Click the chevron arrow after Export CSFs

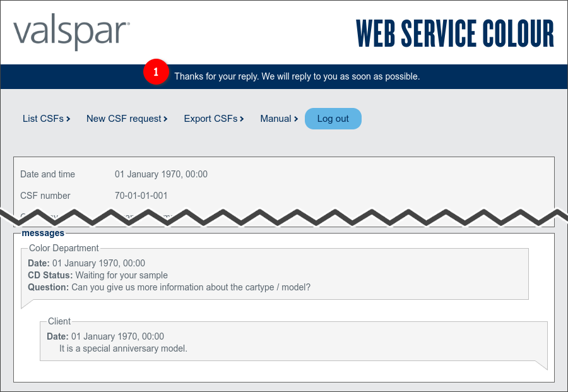(242, 119)
